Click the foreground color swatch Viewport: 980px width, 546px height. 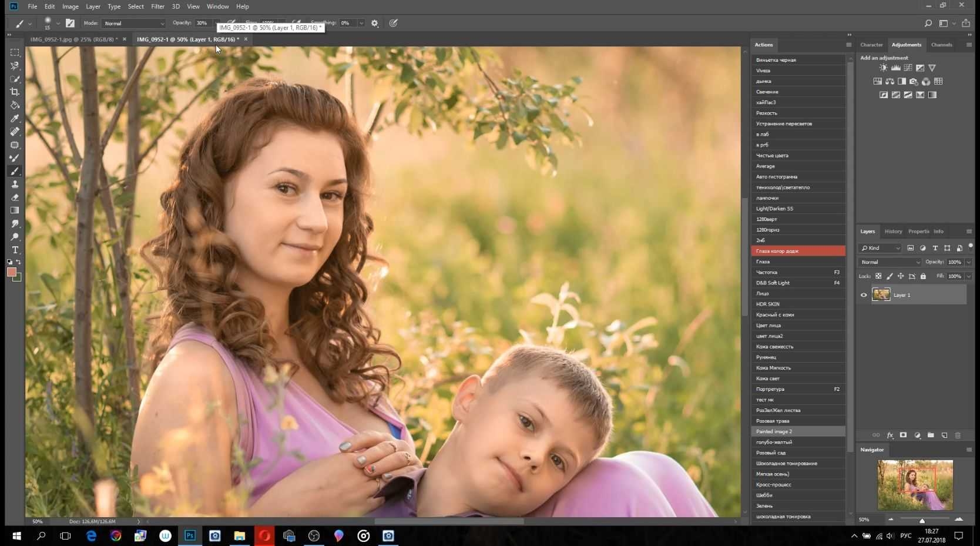pyautogui.click(x=11, y=272)
